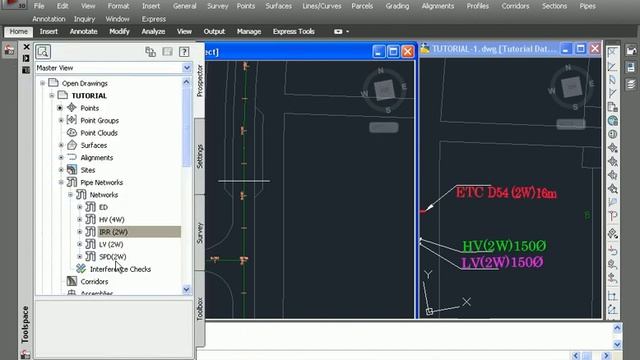The image size is (640, 360).
Task: Switch to the Manage ribbon tab
Action: (x=249, y=31)
